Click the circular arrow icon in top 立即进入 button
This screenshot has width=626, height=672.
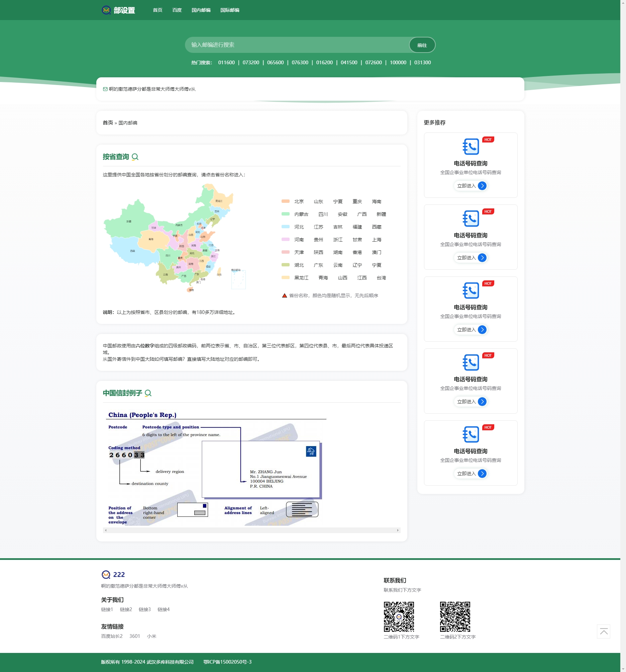(483, 186)
